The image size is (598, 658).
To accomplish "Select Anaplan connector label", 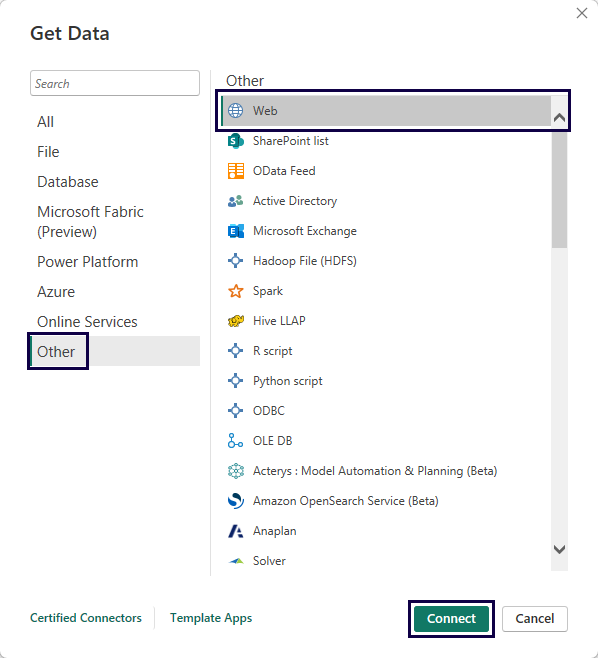I will [x=274, y=531].
